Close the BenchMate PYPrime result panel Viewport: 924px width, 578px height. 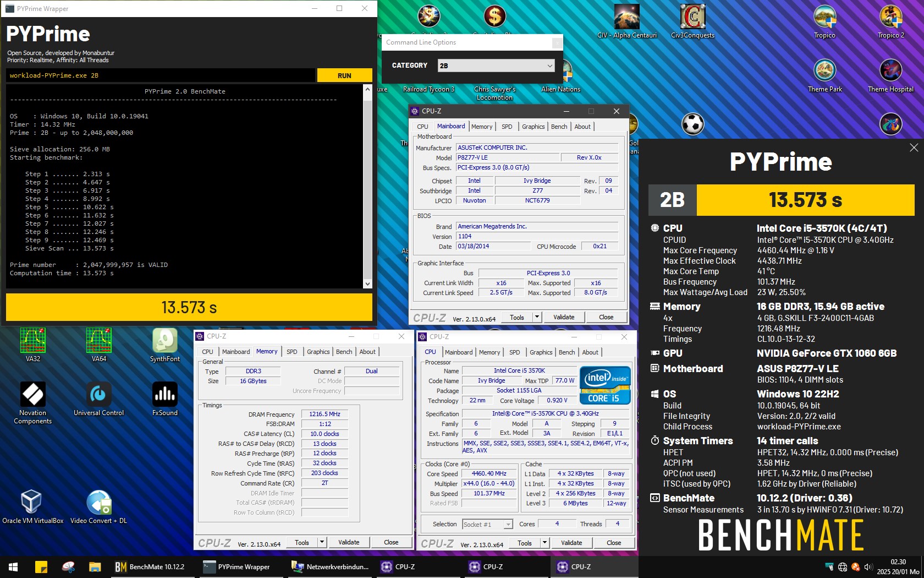tap(914, 148)
